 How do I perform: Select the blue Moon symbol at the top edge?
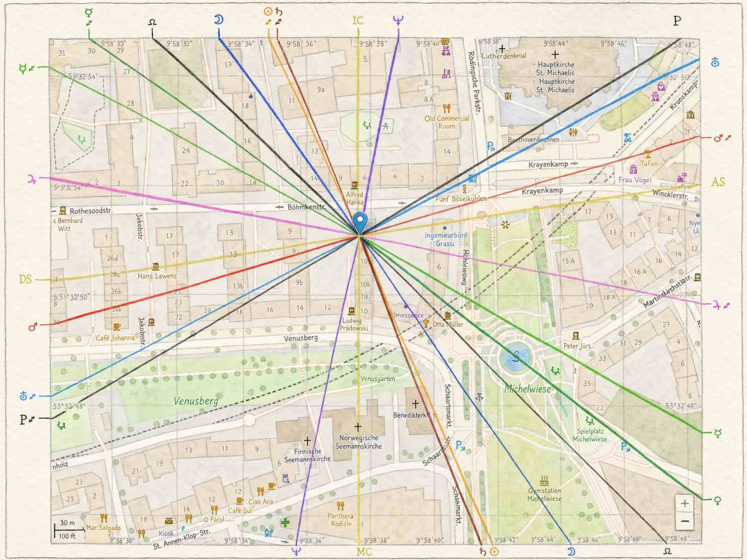(218, 20)
